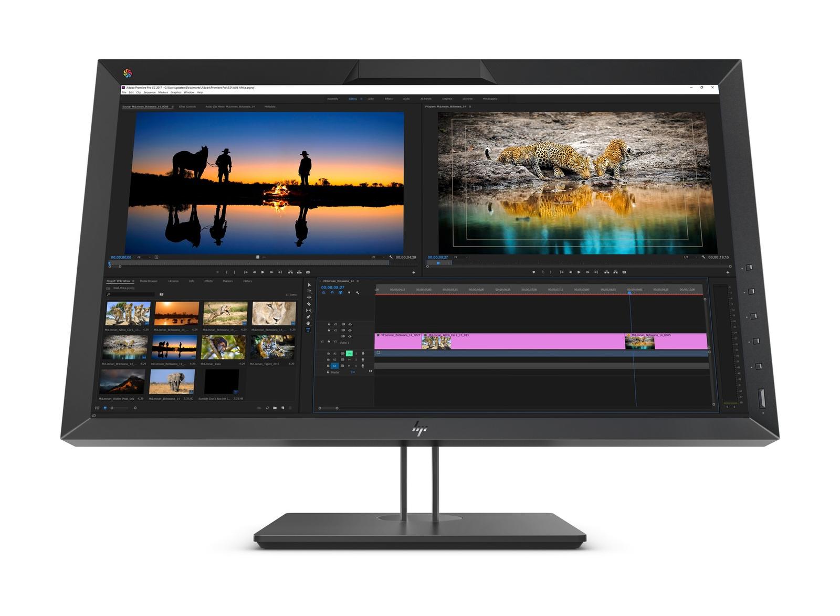Toggle V2 track output eye icon
840x616 pixels.
[350, 331]
